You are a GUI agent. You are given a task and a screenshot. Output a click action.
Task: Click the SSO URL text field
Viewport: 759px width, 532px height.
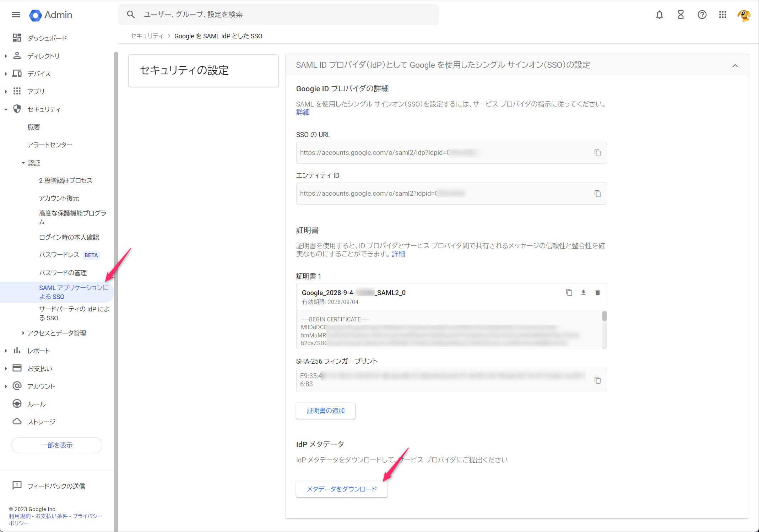(x=451, y=153)
